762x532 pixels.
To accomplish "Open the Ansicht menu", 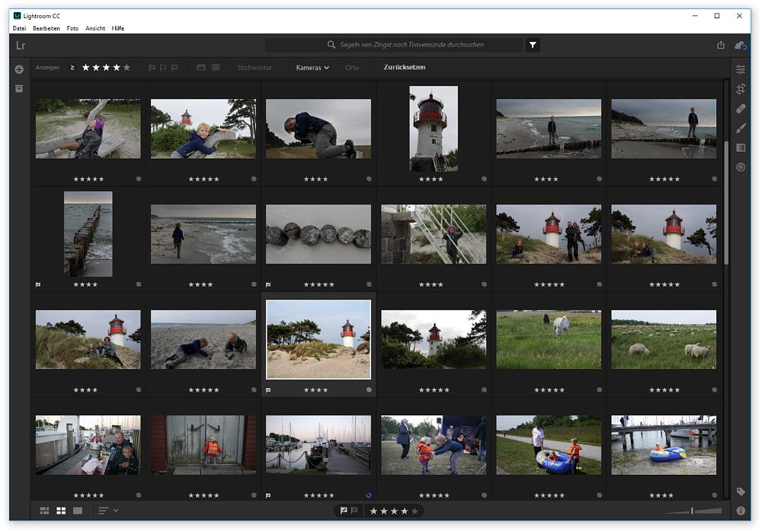I will tap(95, 28).
